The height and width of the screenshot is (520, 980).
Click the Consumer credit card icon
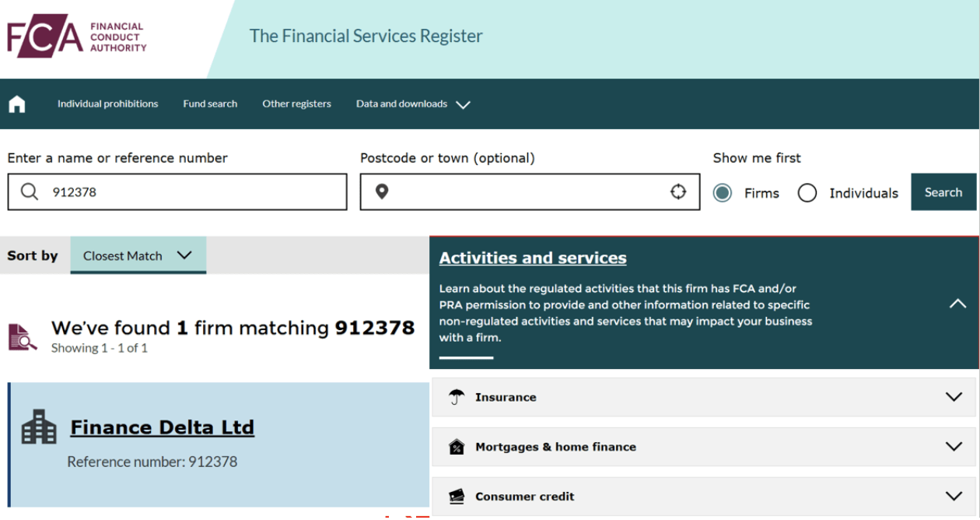[x=457, y=497]
